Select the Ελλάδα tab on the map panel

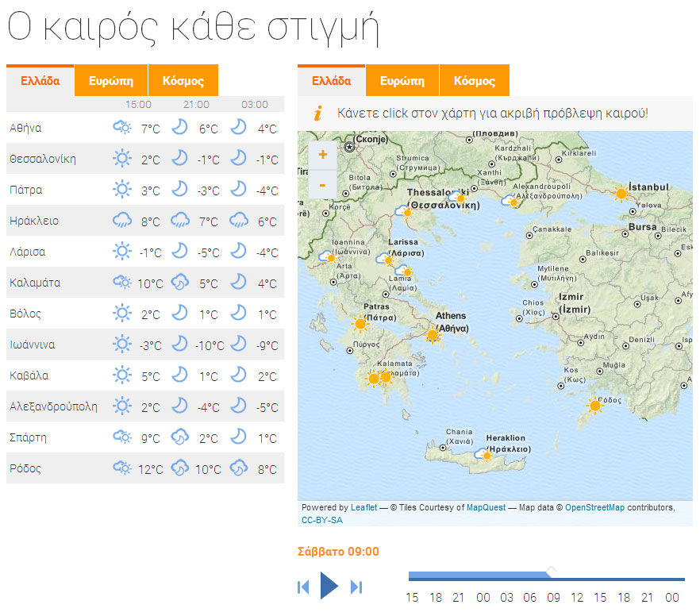(331, 80)
